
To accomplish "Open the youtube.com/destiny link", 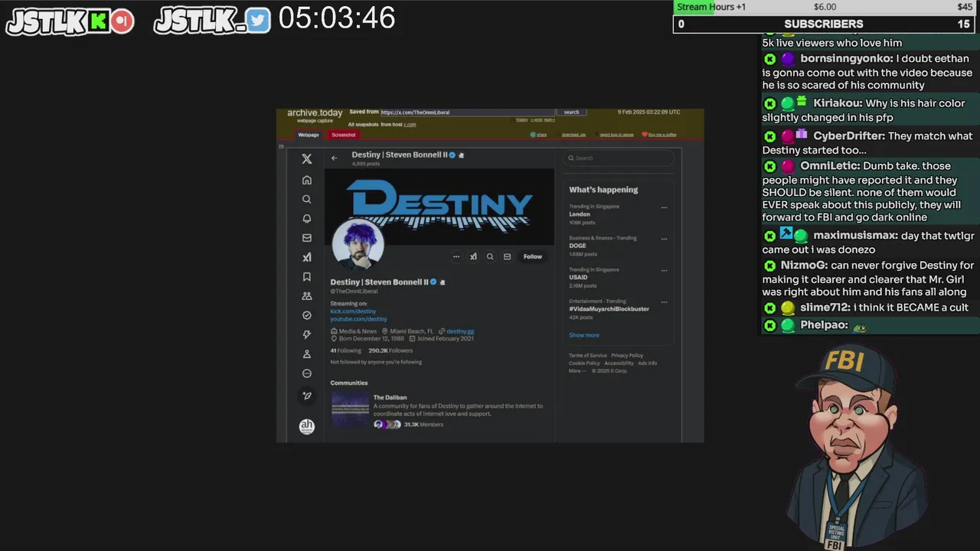I will point(358,318).
